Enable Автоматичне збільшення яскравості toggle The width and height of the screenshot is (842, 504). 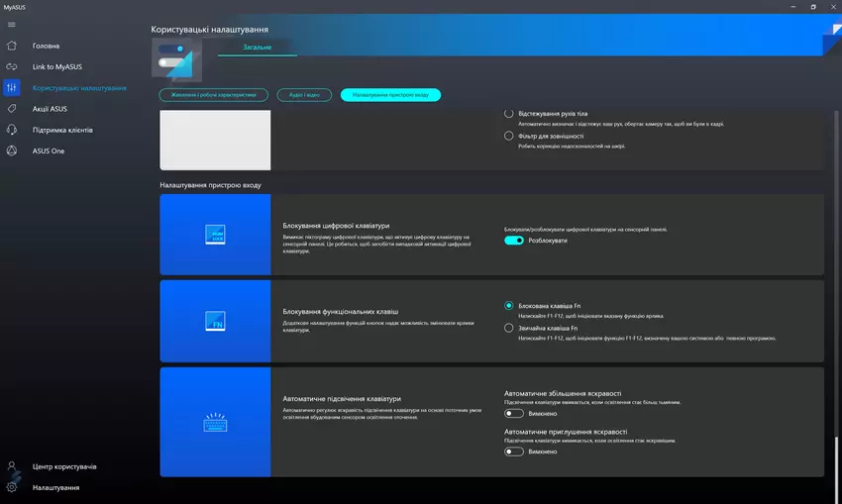pyautogui.click(x=514, y=414)
